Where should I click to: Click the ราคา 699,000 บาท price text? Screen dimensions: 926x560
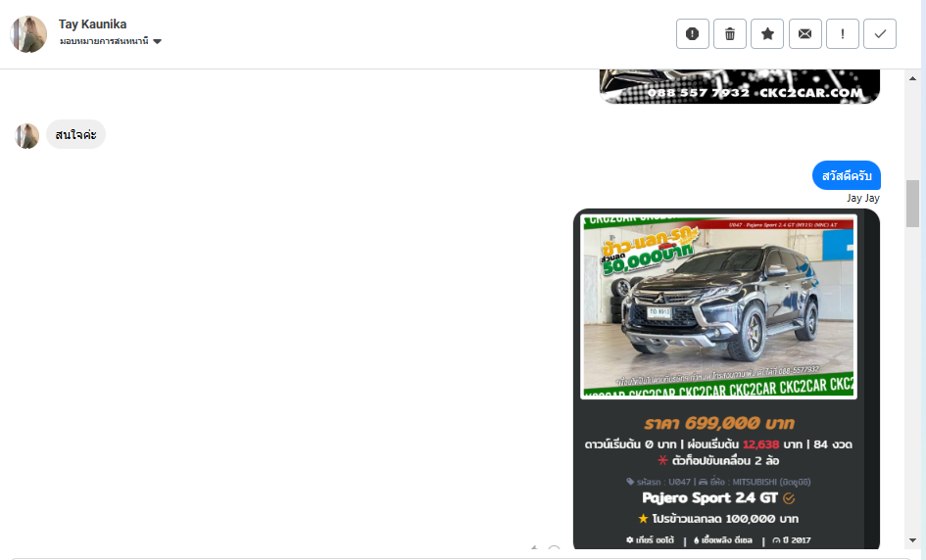coord(718,423)
